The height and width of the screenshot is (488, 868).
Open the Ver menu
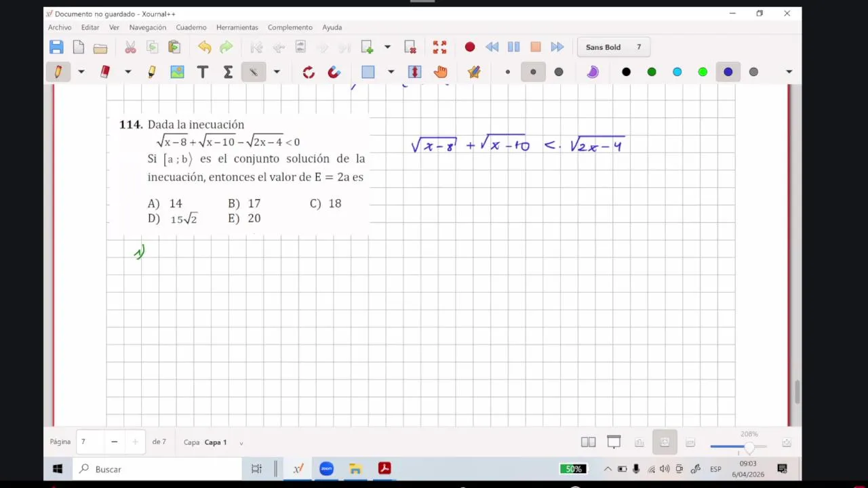click(x=114, y=27)
